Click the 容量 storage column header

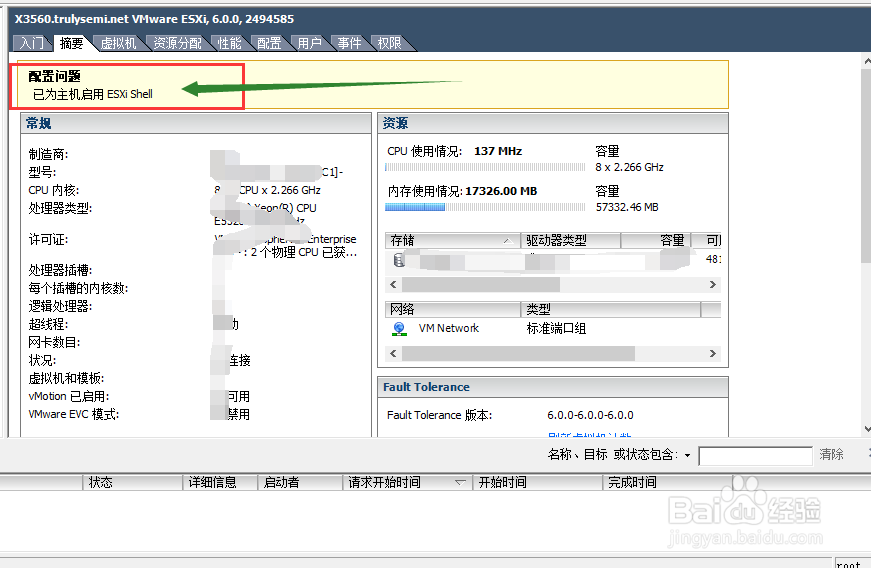click(656, 240)
